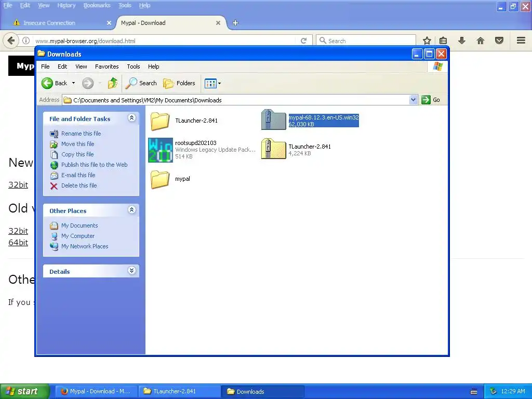This screenshot has width=532, height=399.
Task: Open My Computer in Other Places
Action: tap(78, 236)
